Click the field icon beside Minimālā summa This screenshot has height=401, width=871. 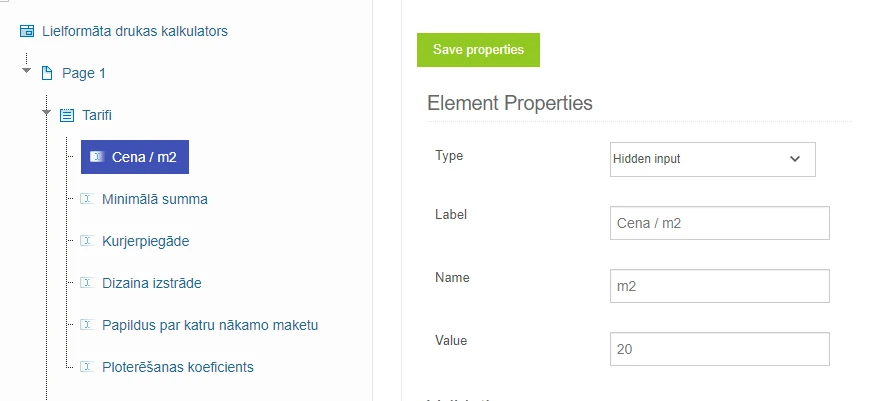pos(85,199)
